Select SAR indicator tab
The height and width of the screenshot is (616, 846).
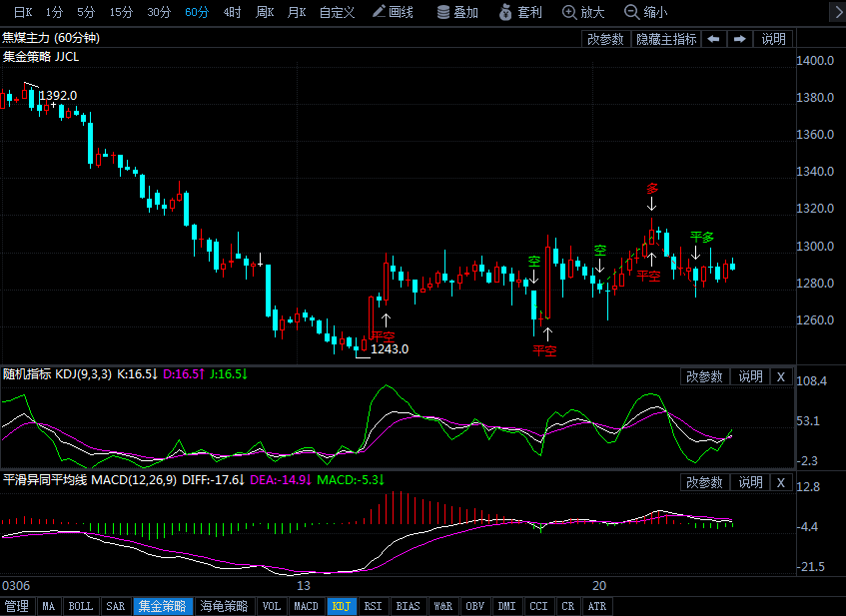[116, 606]
